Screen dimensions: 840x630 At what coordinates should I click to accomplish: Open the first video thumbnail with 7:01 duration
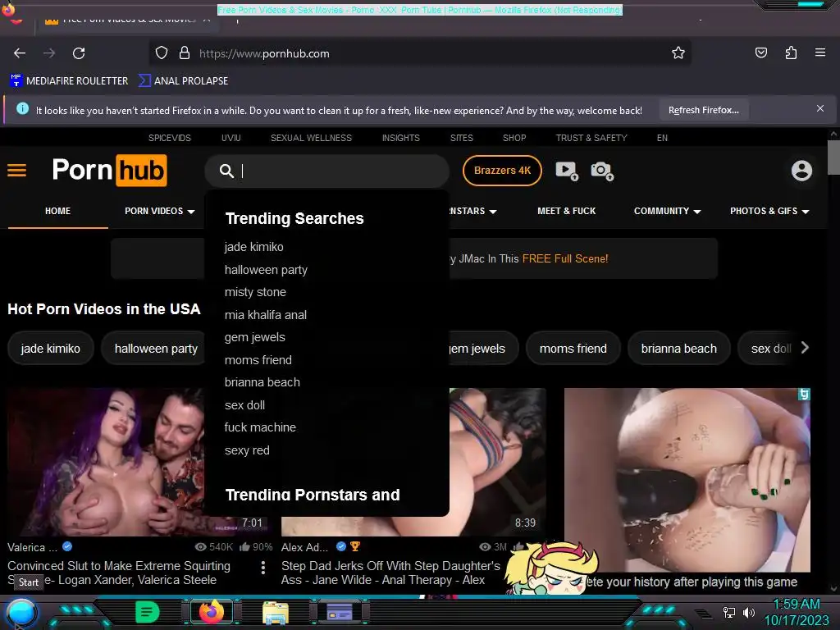[106, 462]
